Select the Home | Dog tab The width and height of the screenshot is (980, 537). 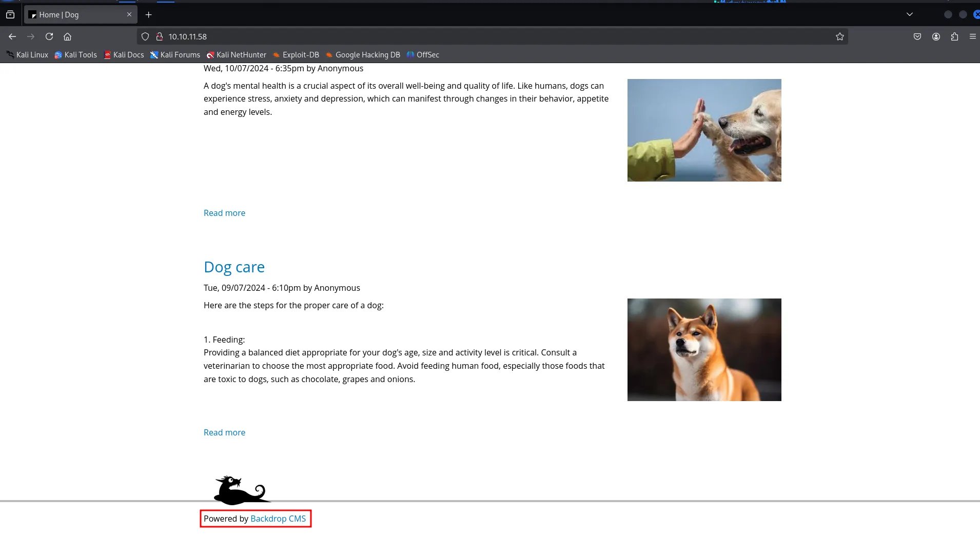81,15
